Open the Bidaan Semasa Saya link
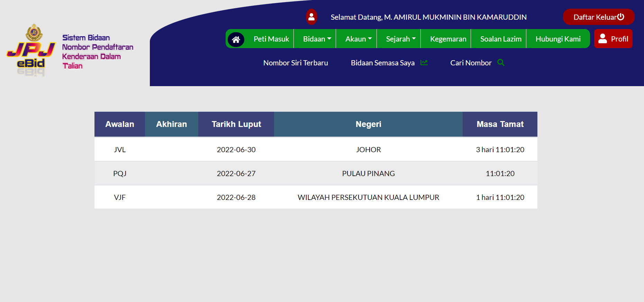The width and height of the screenshot is (644, 302). [382, 63]
